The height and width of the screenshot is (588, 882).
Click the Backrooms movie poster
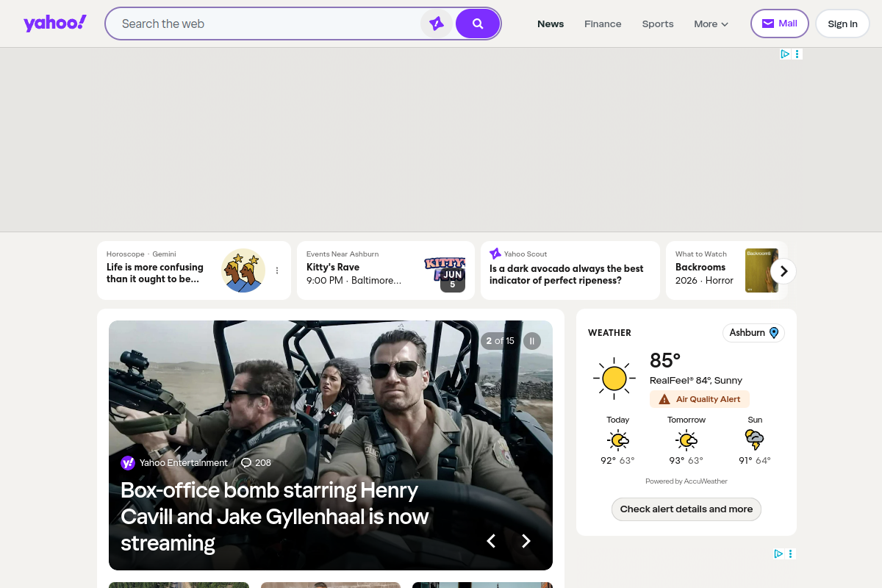761,270
